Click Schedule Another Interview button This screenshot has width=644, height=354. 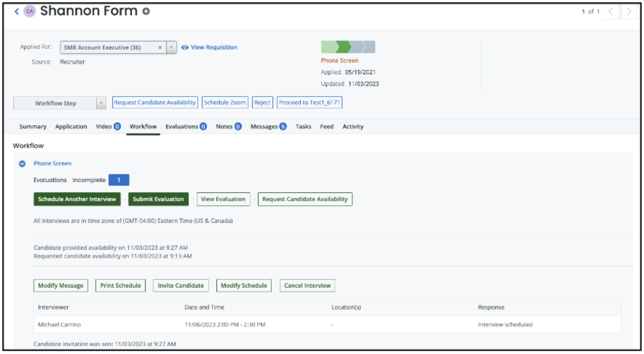77,199
